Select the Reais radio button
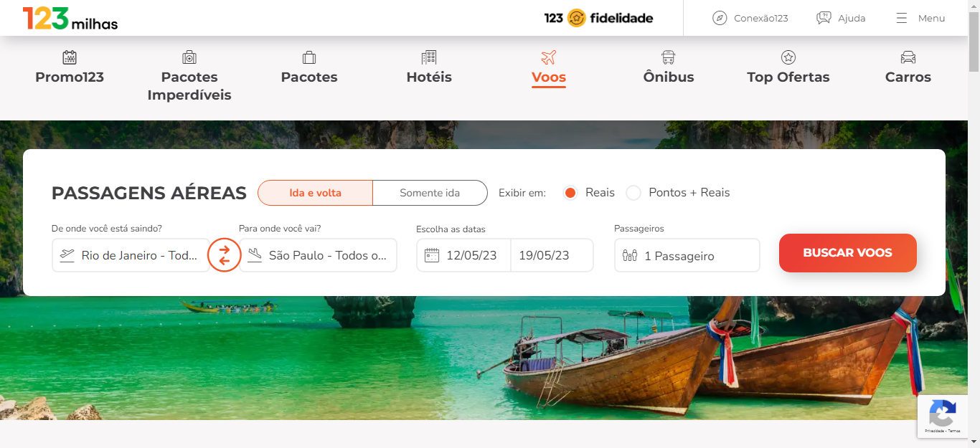Screen dimensions: 980x448 (570, 193)
